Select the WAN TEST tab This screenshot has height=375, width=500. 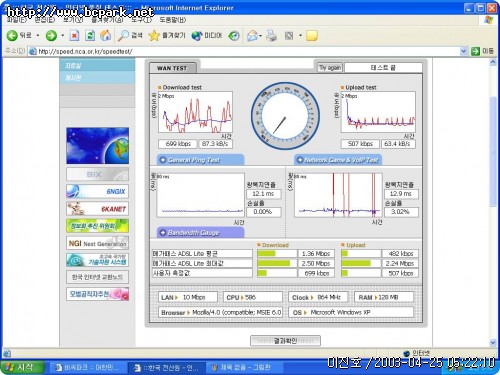pos(173,68)
